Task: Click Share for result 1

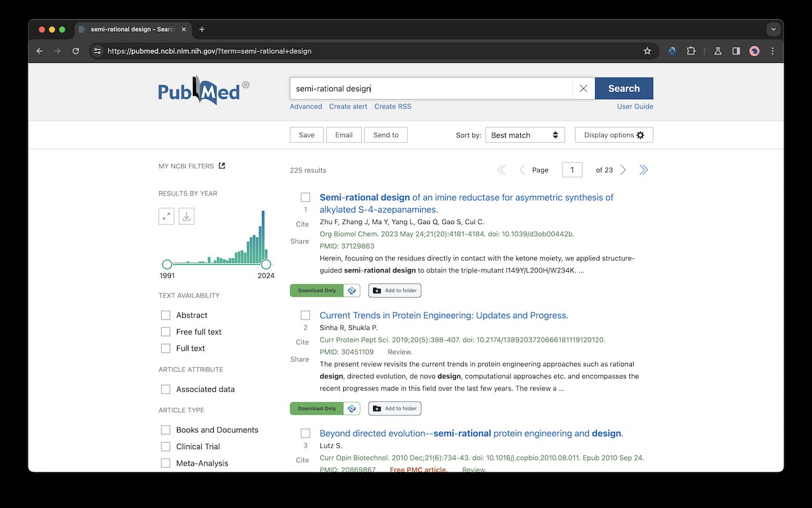Action: (299, 241)
